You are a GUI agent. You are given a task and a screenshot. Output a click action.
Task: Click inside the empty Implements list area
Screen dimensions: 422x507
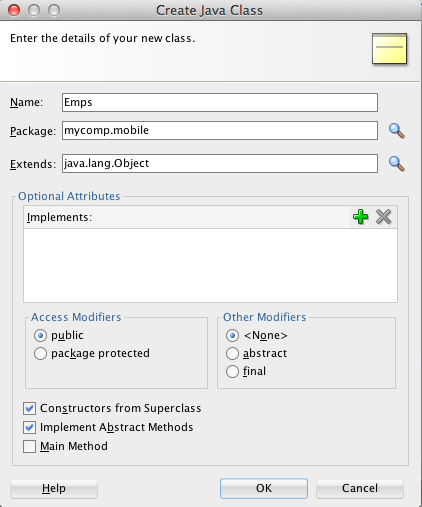[210, 265]
